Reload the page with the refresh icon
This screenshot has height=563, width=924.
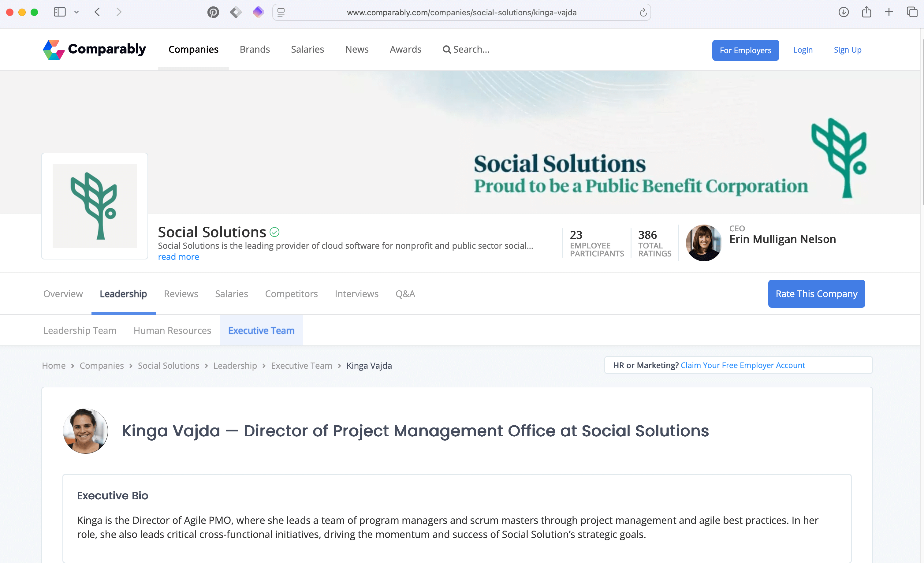tap(643, 12)
